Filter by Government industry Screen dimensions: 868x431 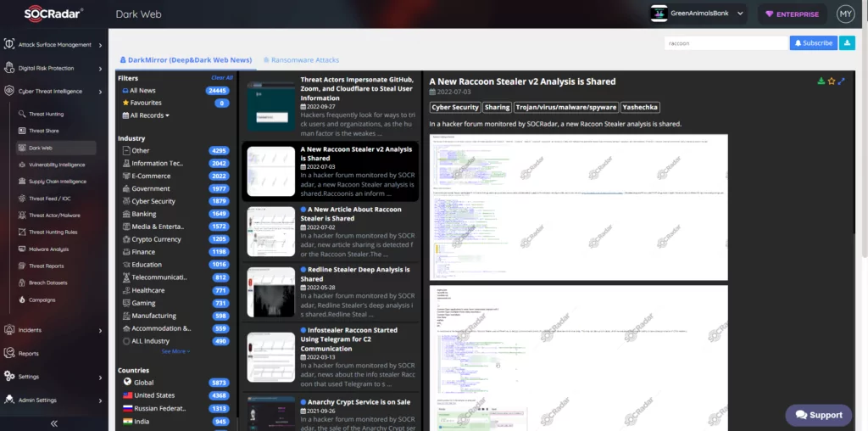coord(146,188)
